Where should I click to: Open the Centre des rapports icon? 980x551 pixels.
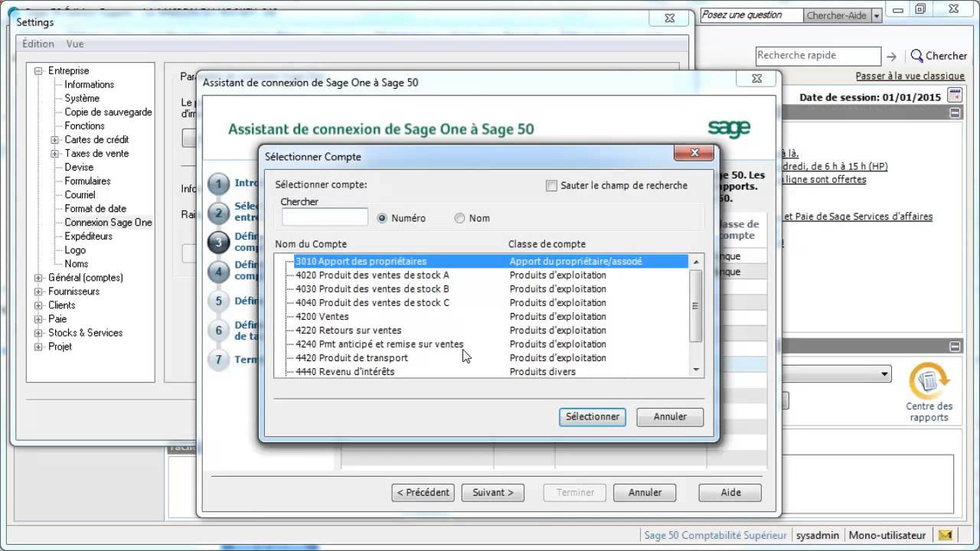(x=929, y=380)
